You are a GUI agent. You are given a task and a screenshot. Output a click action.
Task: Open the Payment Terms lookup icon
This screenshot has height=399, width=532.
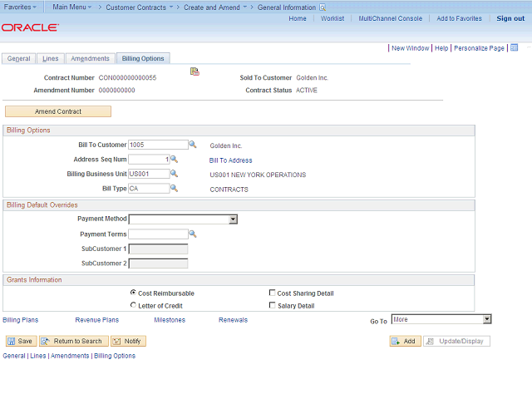coord(193,234)
